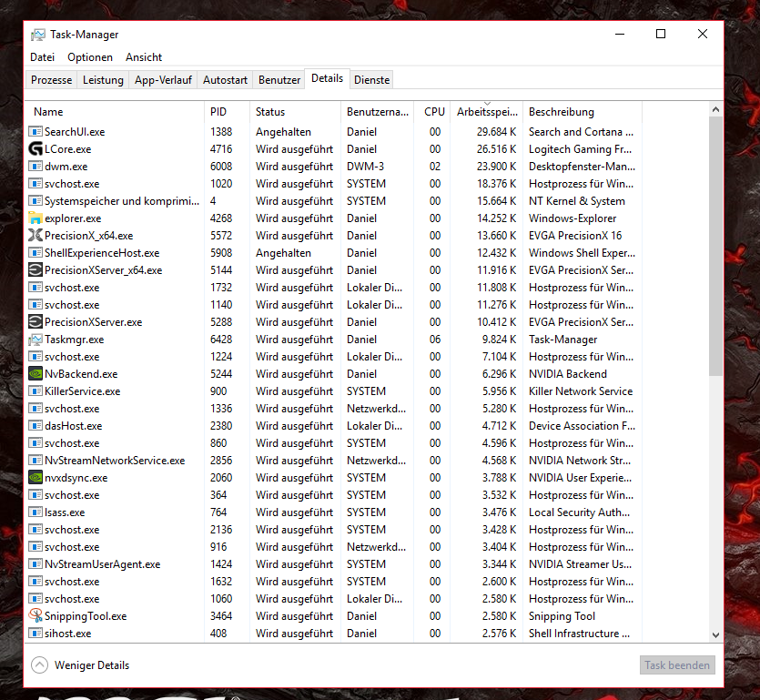Open the Ansicht menu
This screenshot has height=700, width=760.
tap(144, 57)
